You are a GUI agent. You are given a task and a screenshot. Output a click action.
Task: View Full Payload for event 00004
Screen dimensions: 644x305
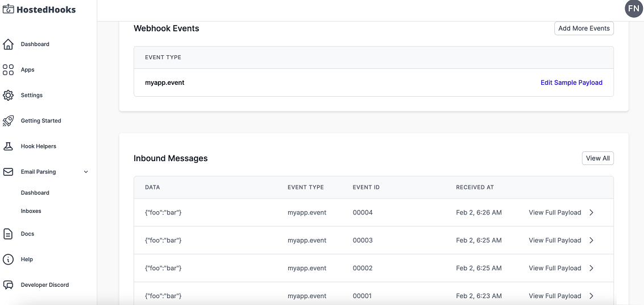(555, 212)
